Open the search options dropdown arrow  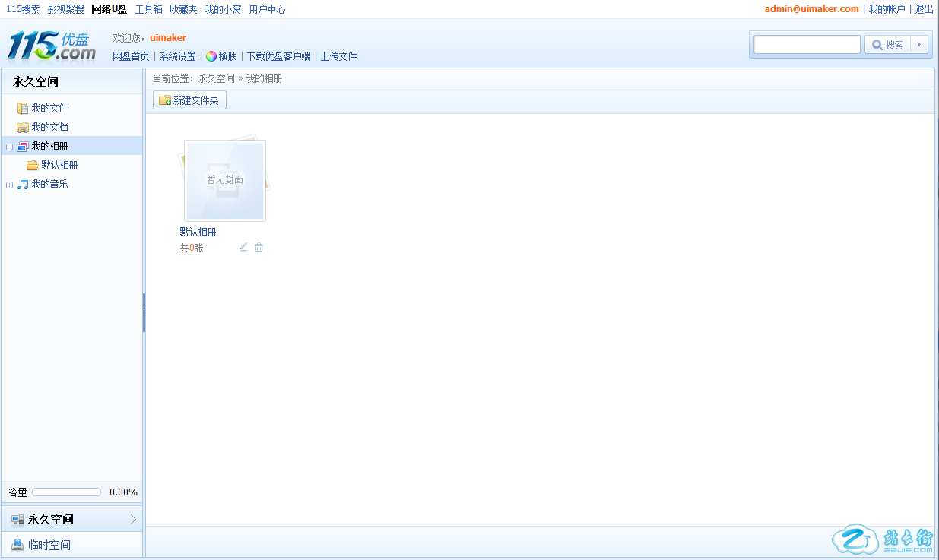(x=919, y=45)
